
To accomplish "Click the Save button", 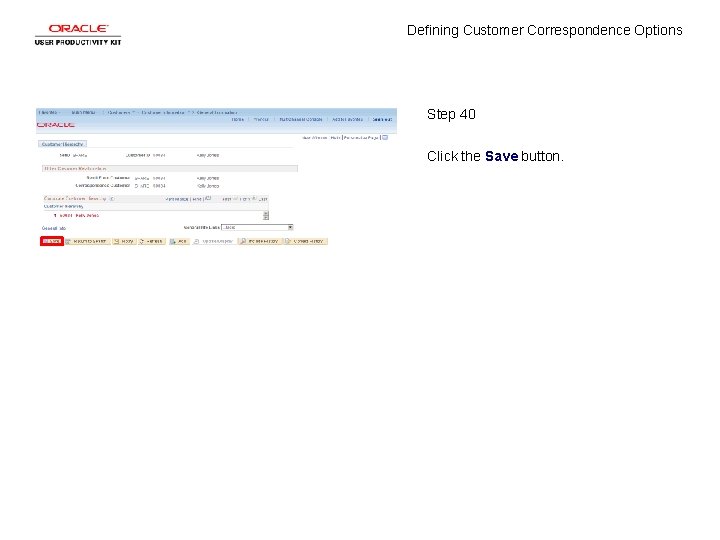I will point(51,241).
